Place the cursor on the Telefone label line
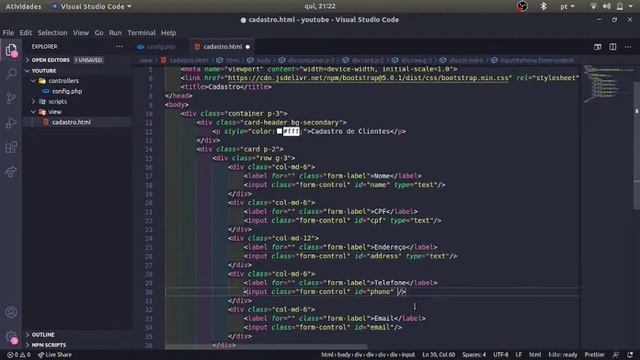 click(x=340, y=283)
